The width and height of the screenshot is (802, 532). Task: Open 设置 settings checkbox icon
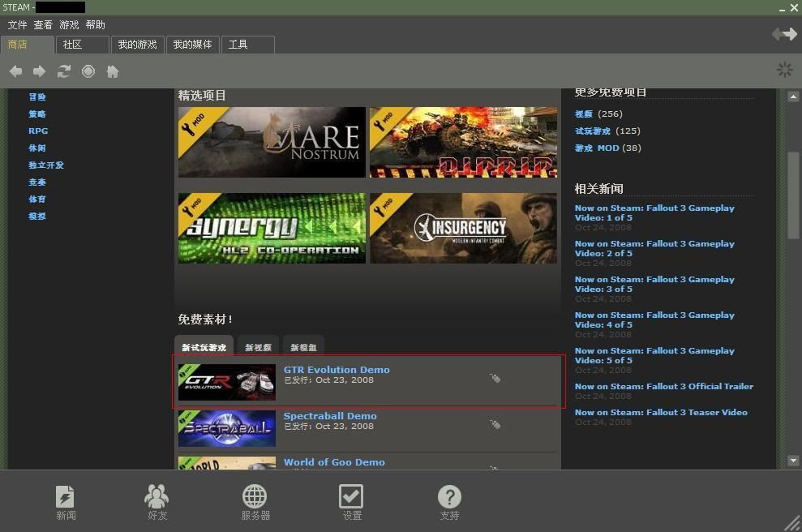click(351, 503)
